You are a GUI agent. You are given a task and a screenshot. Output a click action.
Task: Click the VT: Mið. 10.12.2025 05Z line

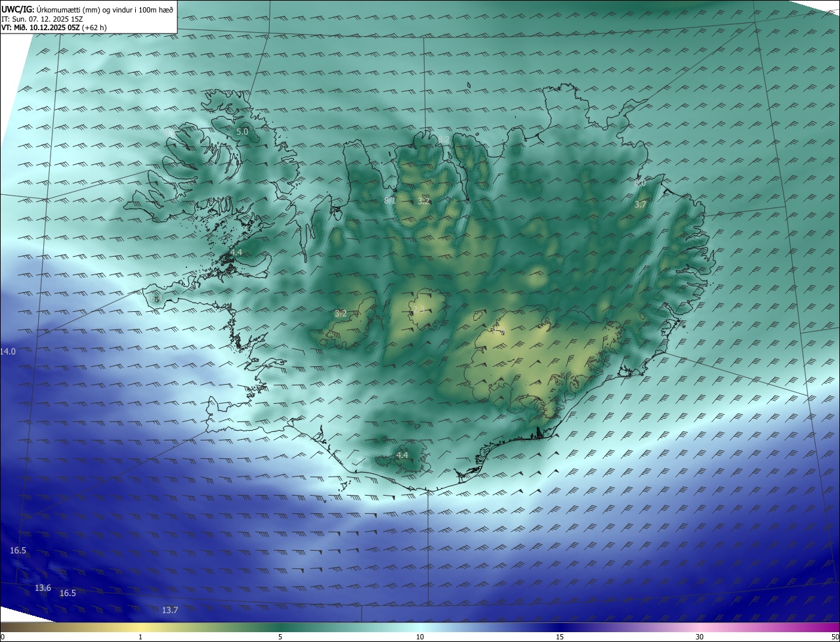point(54,28)
